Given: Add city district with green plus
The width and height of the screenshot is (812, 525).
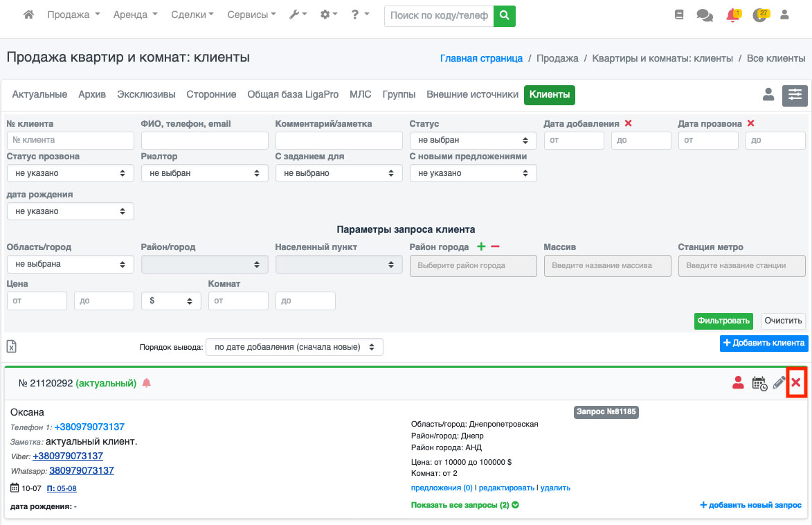Looking at the screenshot, I should pos(482,247).
